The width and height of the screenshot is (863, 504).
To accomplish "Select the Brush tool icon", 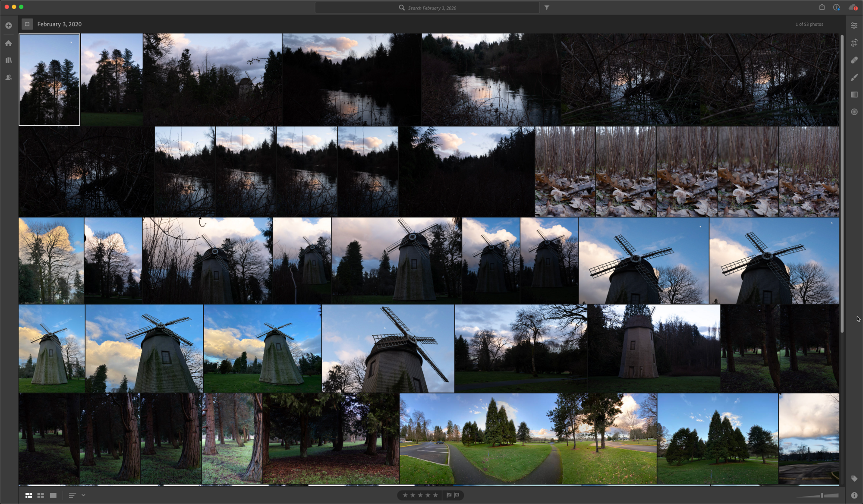I will [x=854, y=77].
